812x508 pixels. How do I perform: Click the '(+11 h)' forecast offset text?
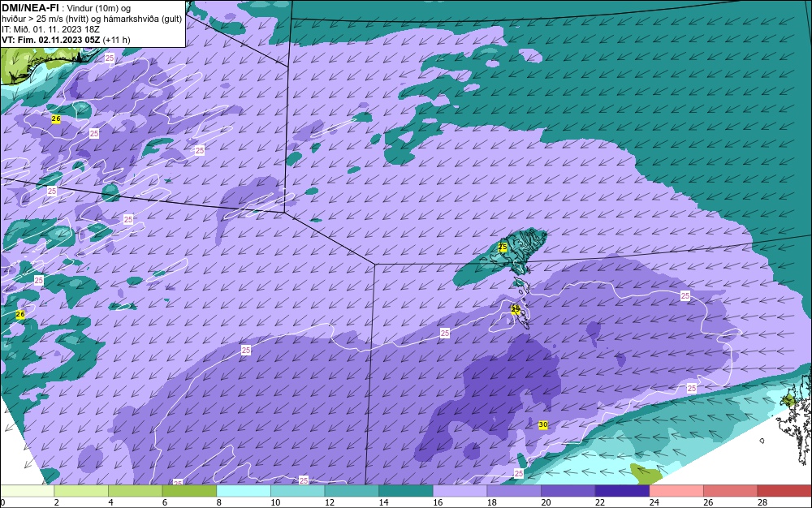pyautogui.click(x=116, y=40)
